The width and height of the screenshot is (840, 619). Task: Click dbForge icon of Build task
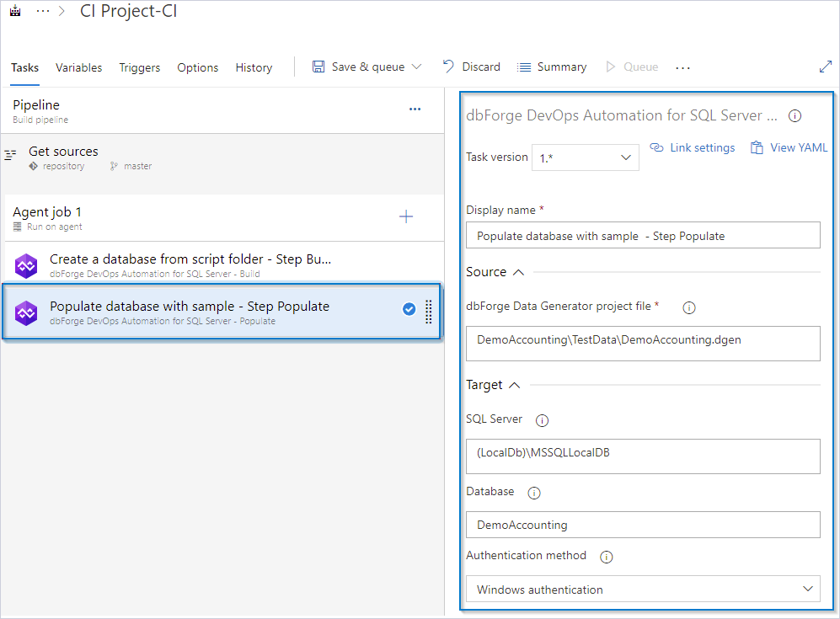(x=26, y=265)
